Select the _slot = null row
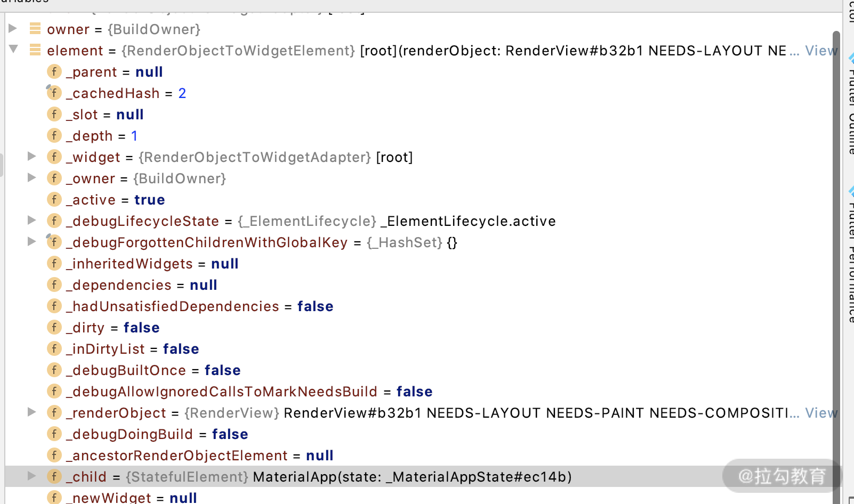The width and height of the screenshot is (854, 504). (105, 115)
